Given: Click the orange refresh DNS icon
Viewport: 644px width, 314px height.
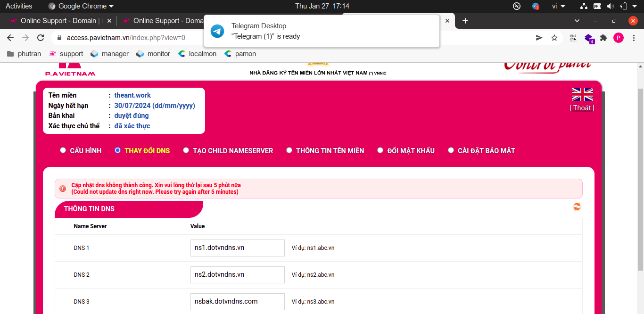Looking at the screenshot, I should (577, 207).
